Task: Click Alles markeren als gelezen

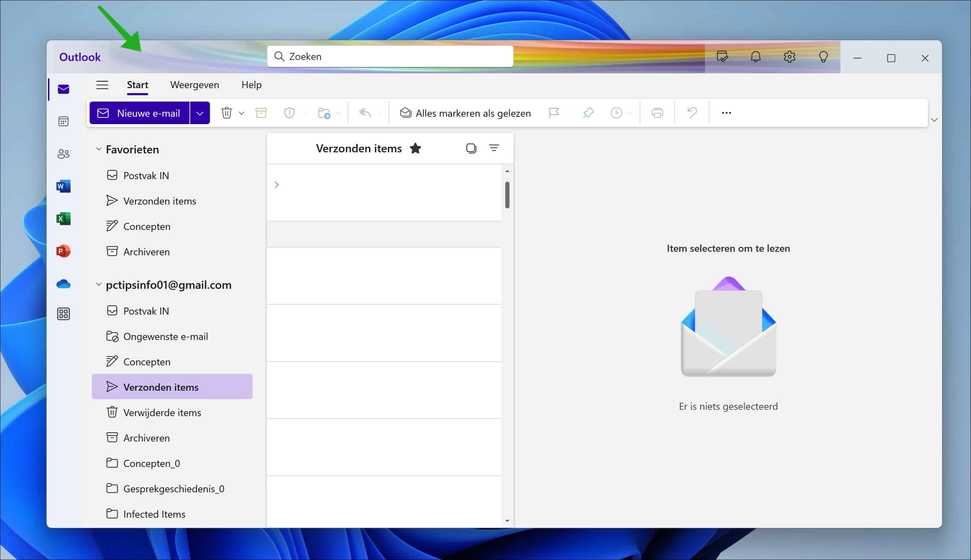Action: tap(465, 113)
